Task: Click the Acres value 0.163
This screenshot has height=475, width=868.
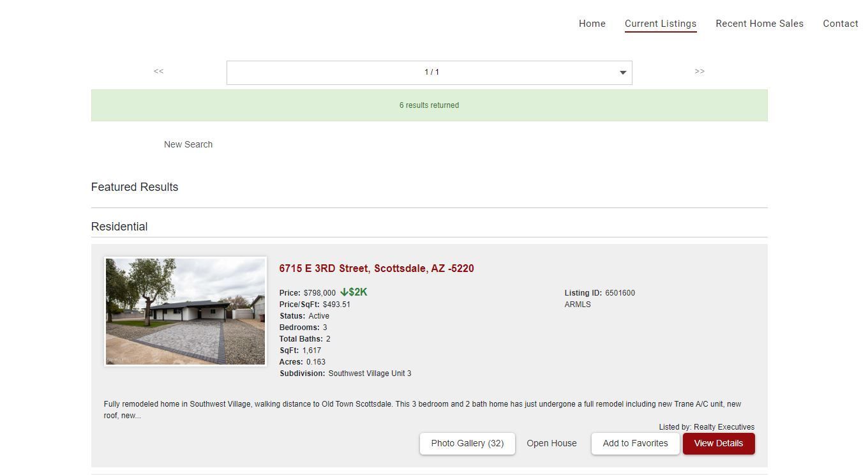Action: coord(316,362)
